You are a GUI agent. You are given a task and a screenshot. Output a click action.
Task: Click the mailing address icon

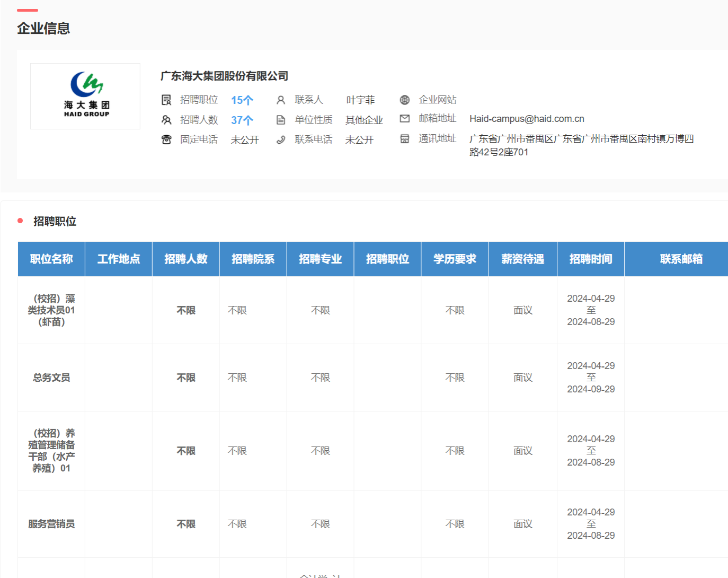point(405,139)
